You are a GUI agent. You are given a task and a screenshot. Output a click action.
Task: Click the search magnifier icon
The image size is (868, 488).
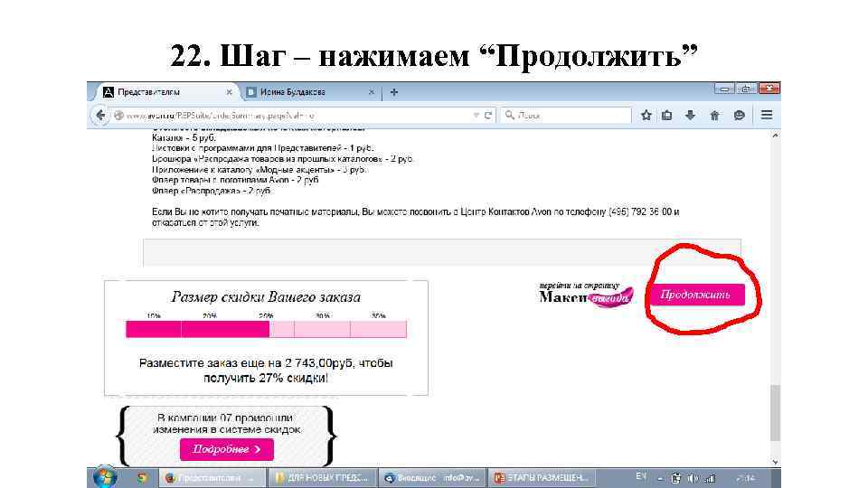[x=510, y=115]
